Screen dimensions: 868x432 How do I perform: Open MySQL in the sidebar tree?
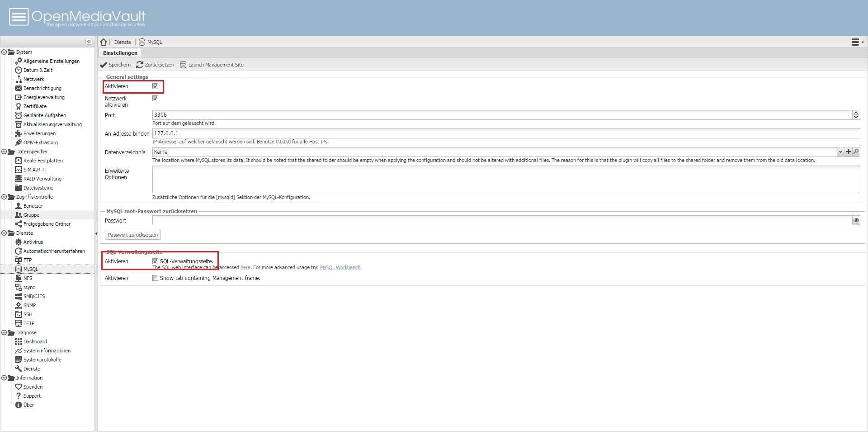tap(31, 269)
